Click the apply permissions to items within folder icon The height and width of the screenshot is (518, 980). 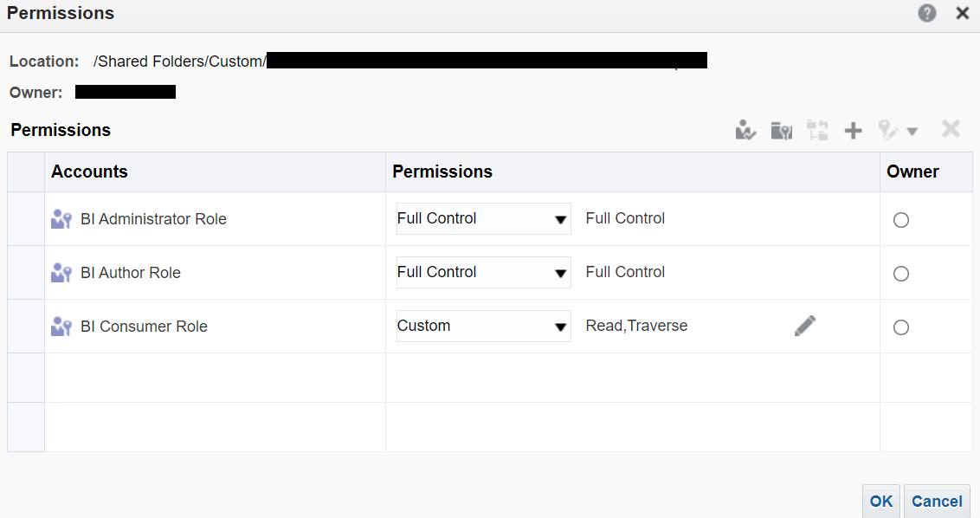[781, 130]
